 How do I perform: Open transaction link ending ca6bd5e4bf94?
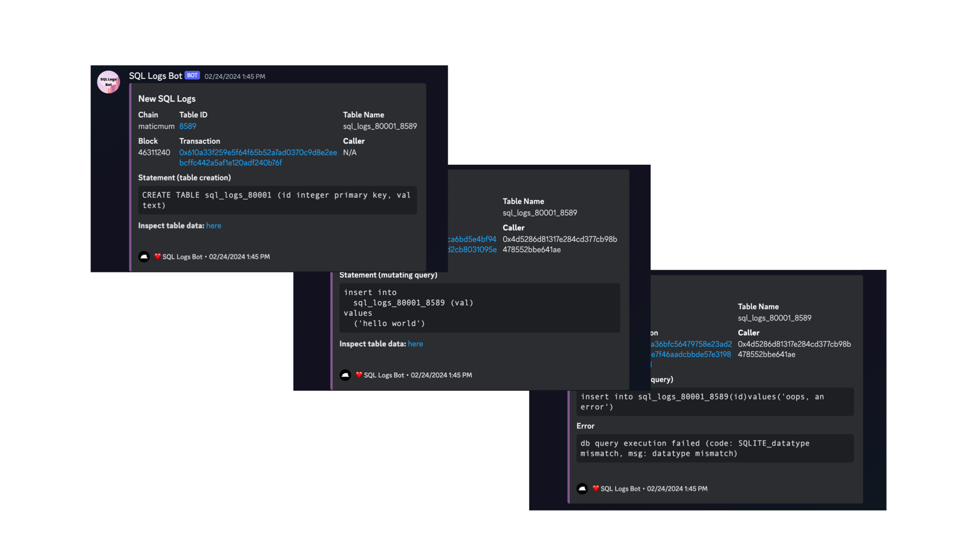[472, 239]
